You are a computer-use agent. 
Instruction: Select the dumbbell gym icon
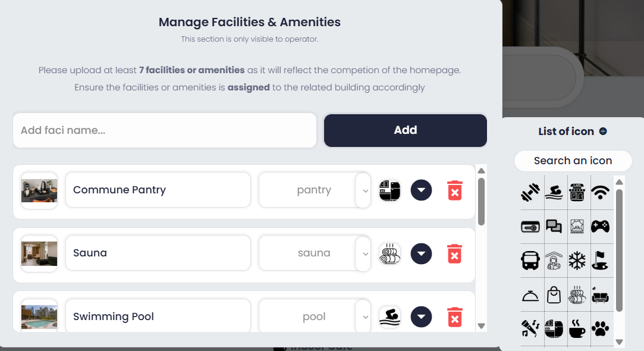click(531, 192)
